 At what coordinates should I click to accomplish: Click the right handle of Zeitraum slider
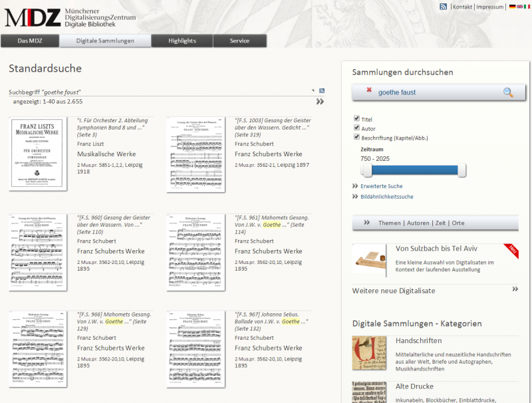point(462,170)
